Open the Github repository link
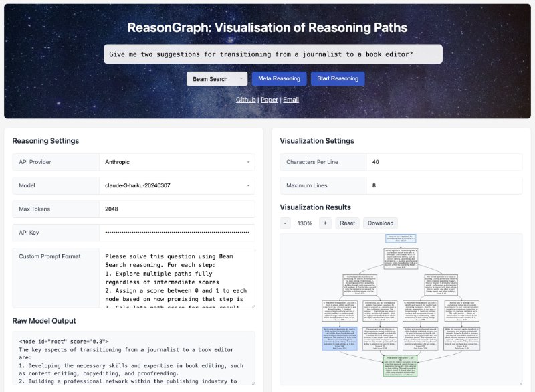 (245, 99)
